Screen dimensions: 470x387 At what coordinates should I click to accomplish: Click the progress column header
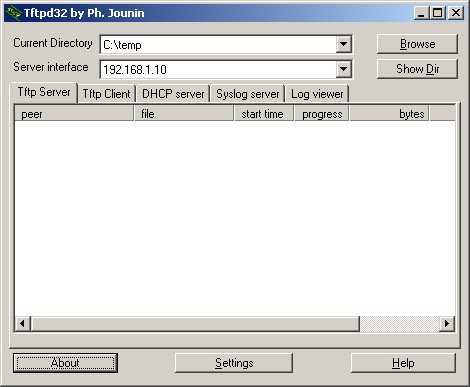pyautogui.click(x=321, y=113)
